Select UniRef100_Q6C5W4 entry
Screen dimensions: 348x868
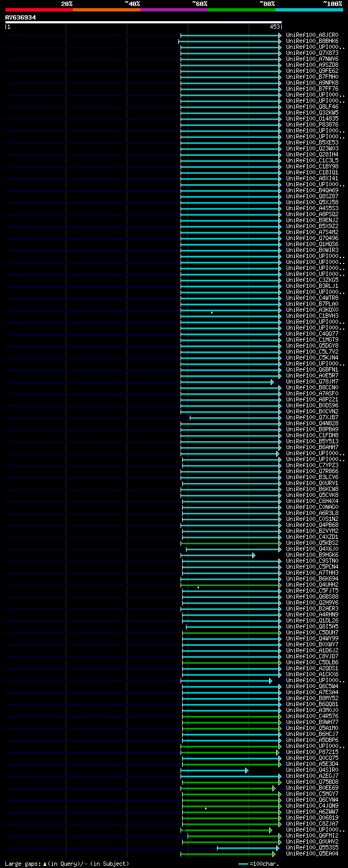pyautogui.click(x=312, y=687)
